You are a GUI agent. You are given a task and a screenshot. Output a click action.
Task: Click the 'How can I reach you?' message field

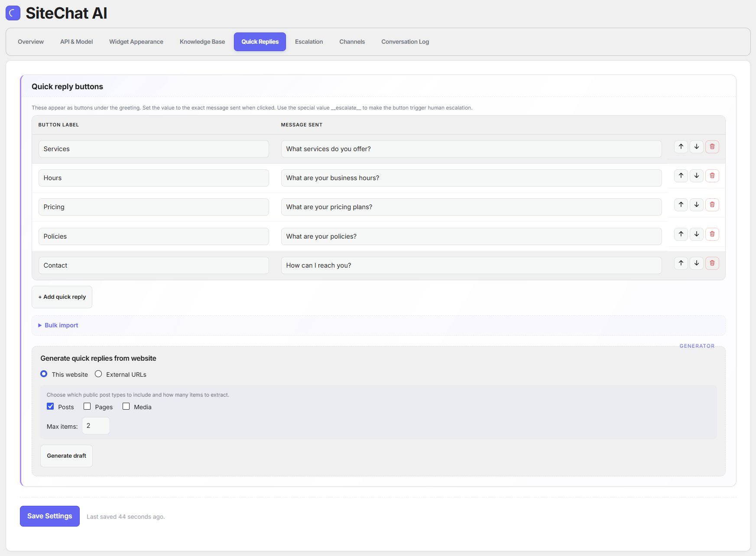471,265
